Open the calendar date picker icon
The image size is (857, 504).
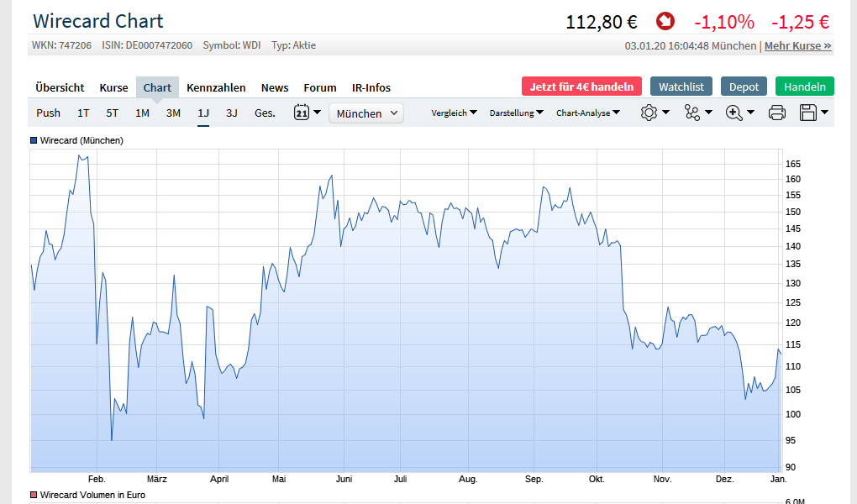click(302, 113)
